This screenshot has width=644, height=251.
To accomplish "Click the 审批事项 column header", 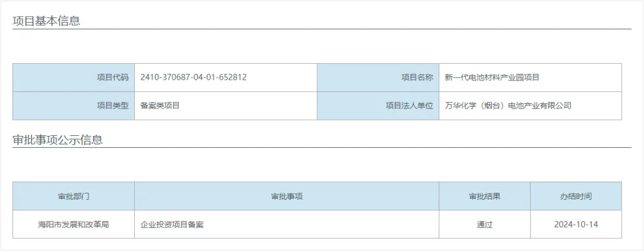I will 287,196.
